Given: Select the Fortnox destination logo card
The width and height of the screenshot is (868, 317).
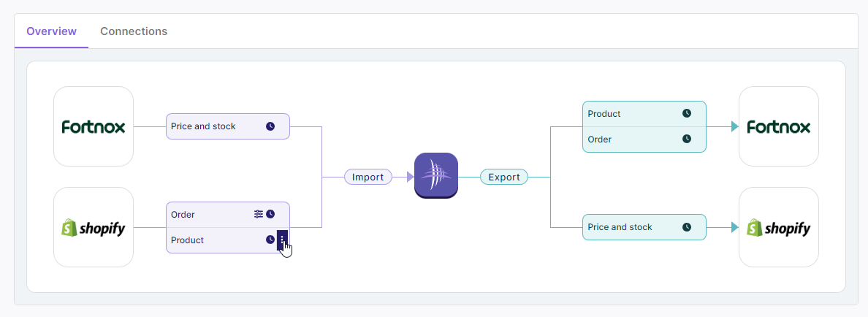Looking at the screenshot, I should 779,126.
